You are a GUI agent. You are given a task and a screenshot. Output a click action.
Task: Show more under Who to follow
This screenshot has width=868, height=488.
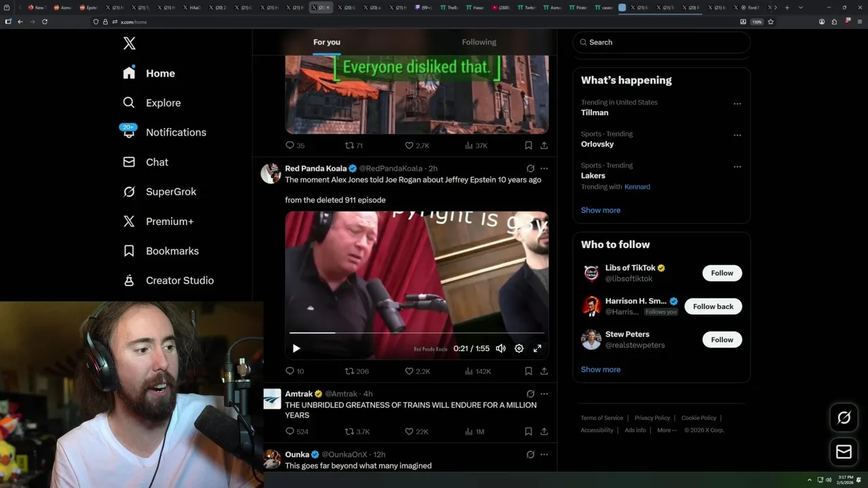tap(601, 369)
